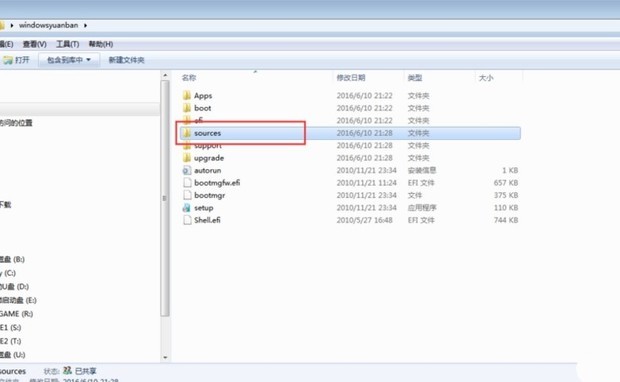This screenshot has width=620, height=382.
Task: Select the 下载 item in navigation pane
Action: click(x=6, y=204)
